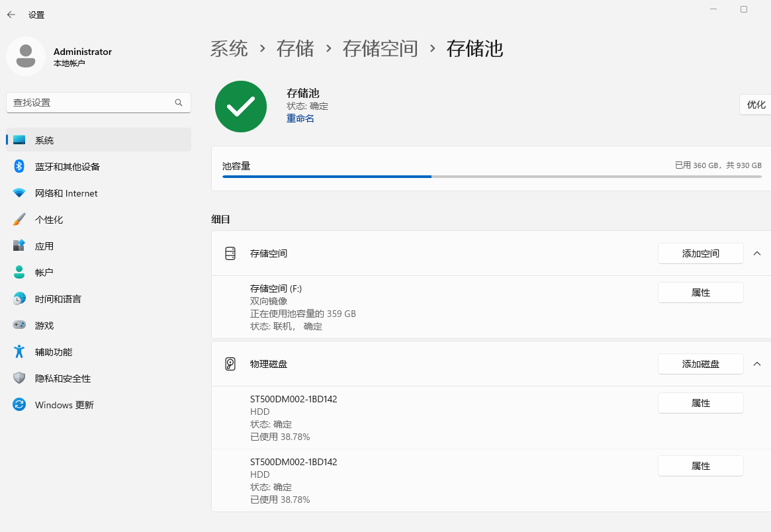Image resolution: width=771 pixels, height=532 pixels.
Task: Click the 物理磁盘 disk icon
Action: (x=230, y=364)
